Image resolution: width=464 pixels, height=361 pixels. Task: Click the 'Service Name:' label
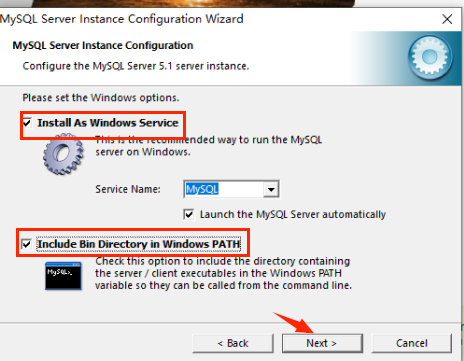coord(128,189)
